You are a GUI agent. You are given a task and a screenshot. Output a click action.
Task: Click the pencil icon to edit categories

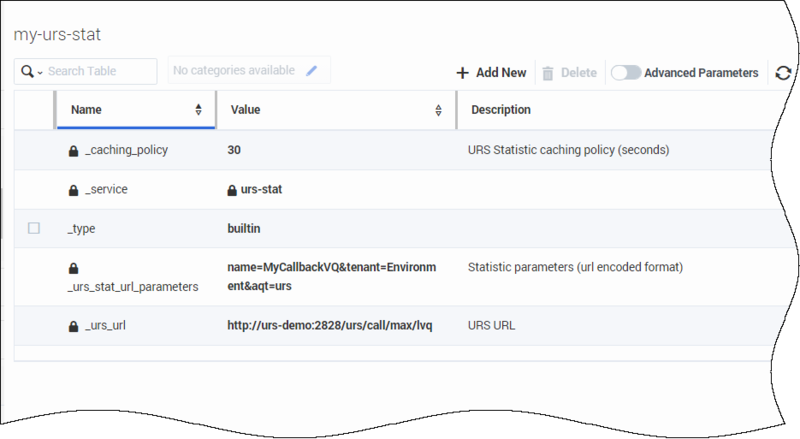(x=312, y=71)
